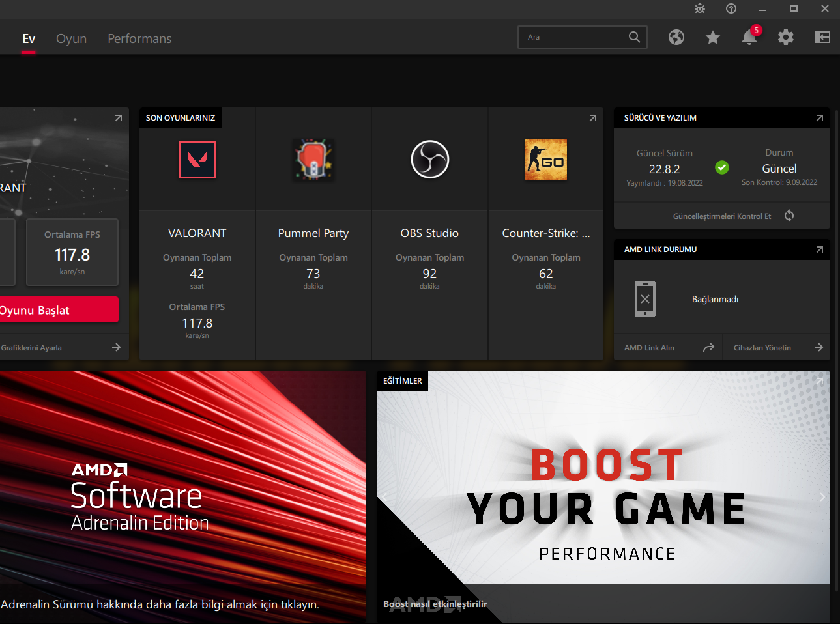Open the help question mark icon
840x624 pixels.
point(731,8)
